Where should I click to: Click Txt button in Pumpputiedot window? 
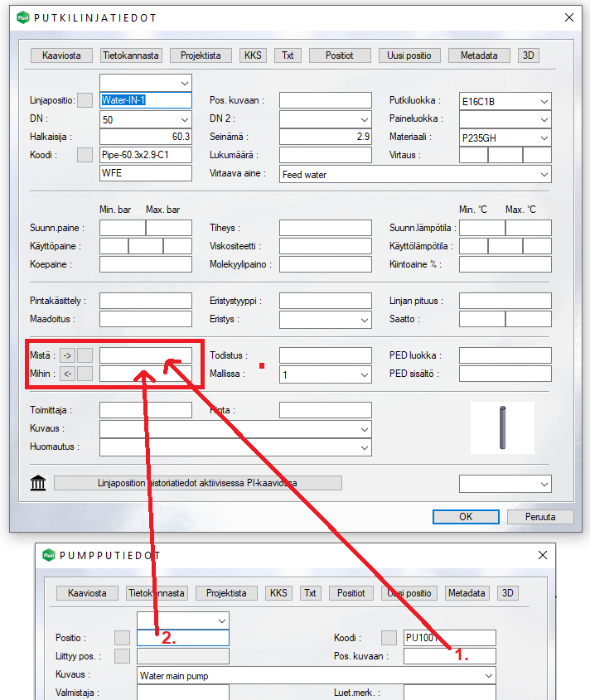311,593
